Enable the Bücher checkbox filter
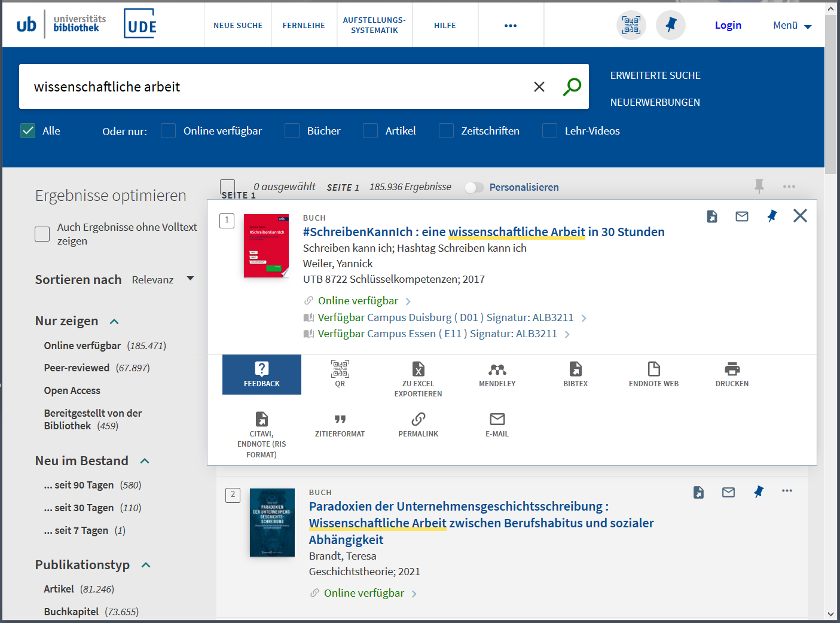 [292, 131]
